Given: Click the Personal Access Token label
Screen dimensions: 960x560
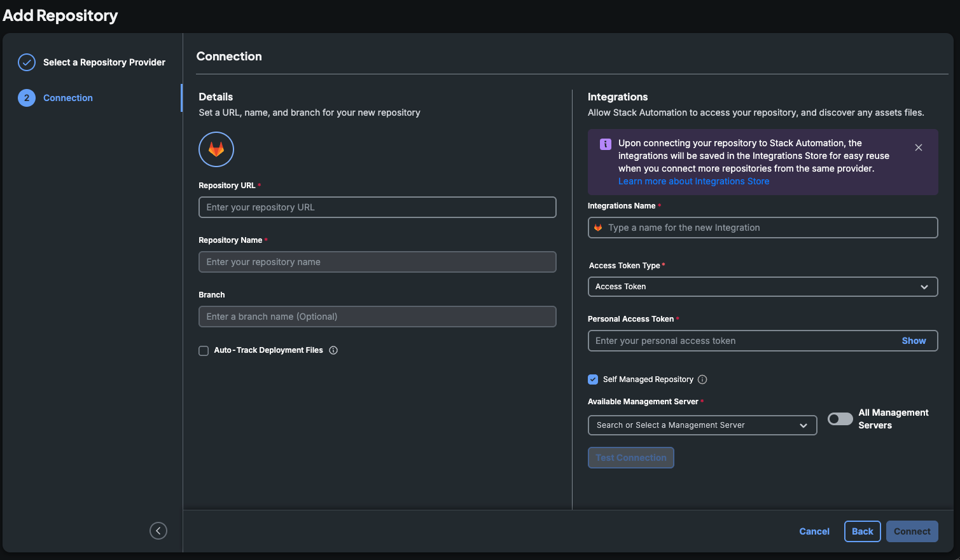Looking at the screenshot, I should click(x=630, y=319).
